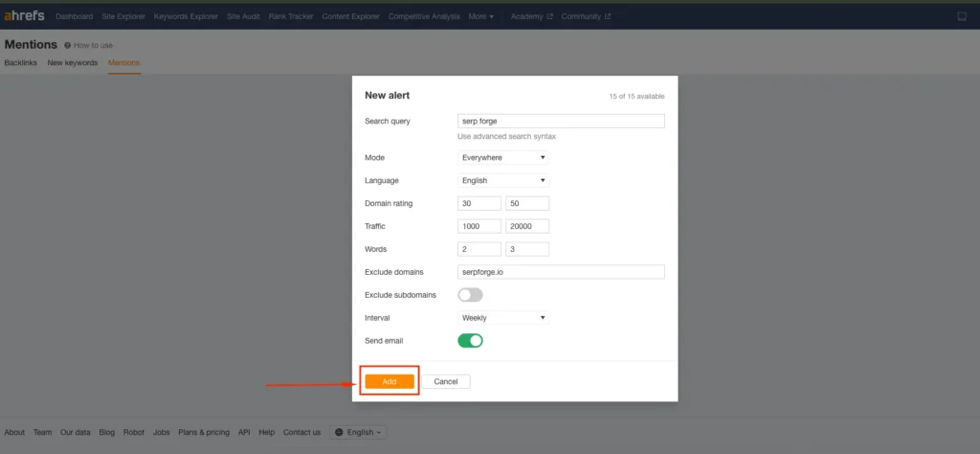Open the Team footer link
Screen dimensions: 980x454
[x=42, y=432]
